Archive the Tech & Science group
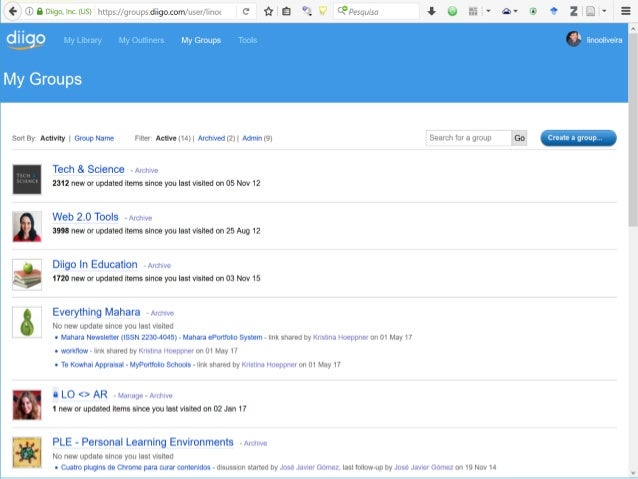 [x=146, y=171]
